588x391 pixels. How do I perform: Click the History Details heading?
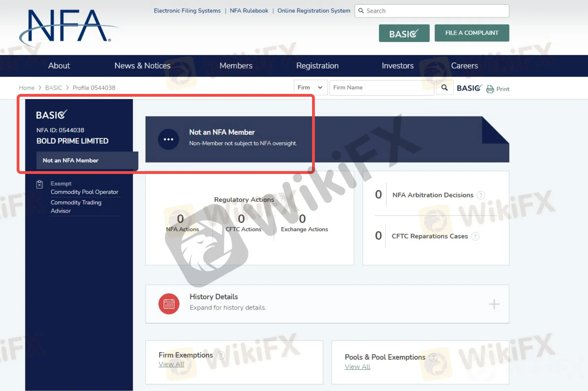[214, 297]
